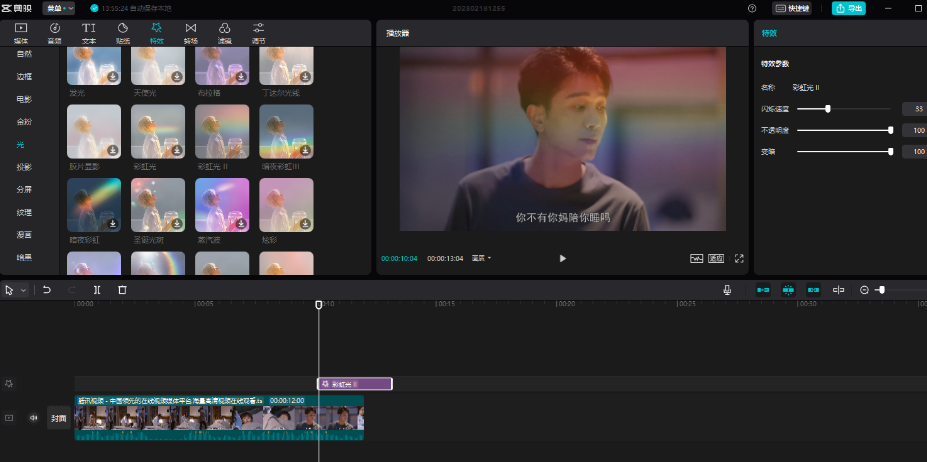Click the effects track star icon
The image size is (927, 462).
[x=9, y=384]
